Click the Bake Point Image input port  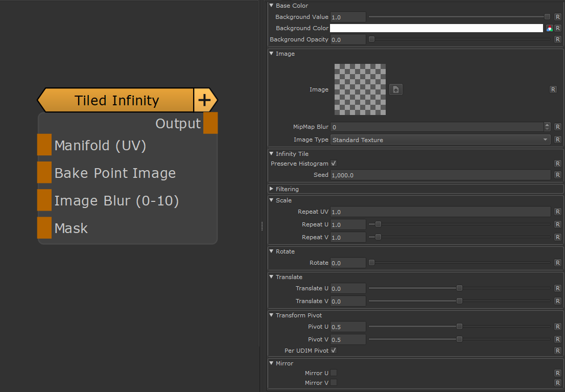coord(44,173)
